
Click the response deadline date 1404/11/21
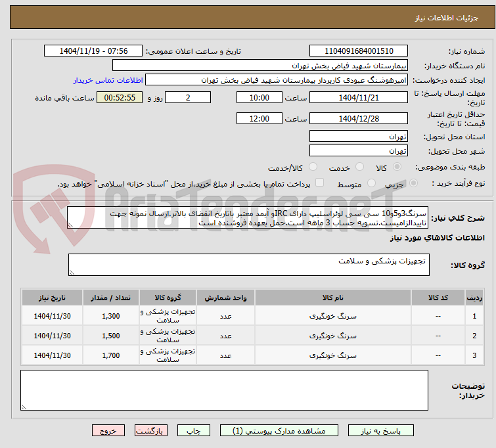click(359, 97)
